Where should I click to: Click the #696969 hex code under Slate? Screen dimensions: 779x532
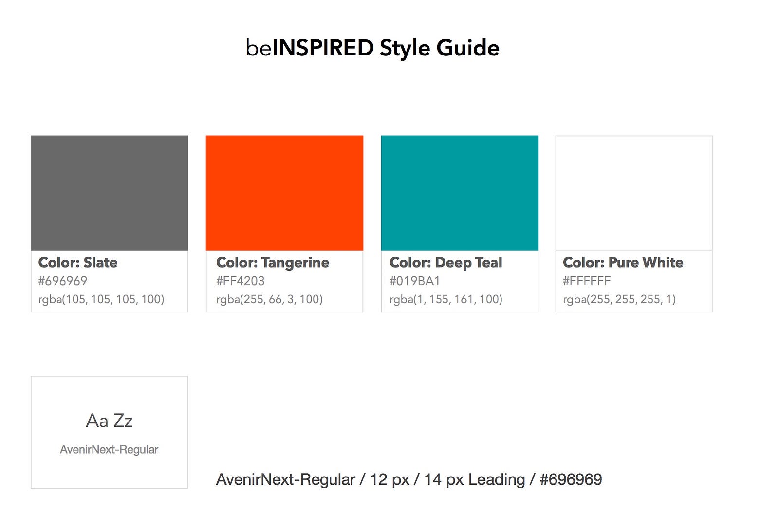[63, 281]
